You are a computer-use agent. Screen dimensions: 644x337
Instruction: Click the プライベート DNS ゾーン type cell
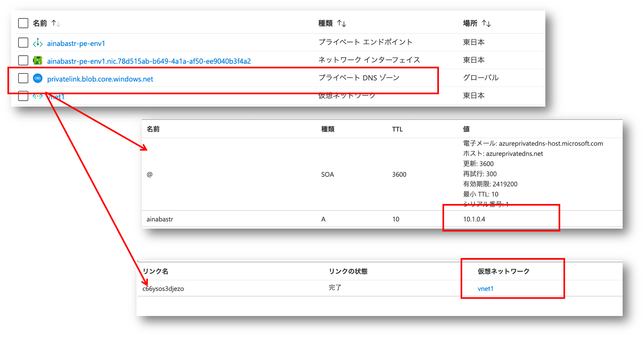pyautogui.click(x=359, y=78)
